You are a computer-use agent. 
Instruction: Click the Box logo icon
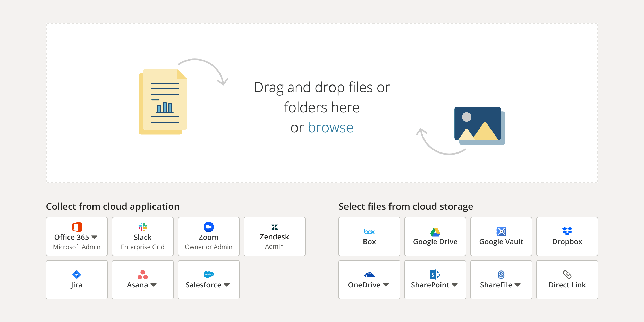coord(369,232)
